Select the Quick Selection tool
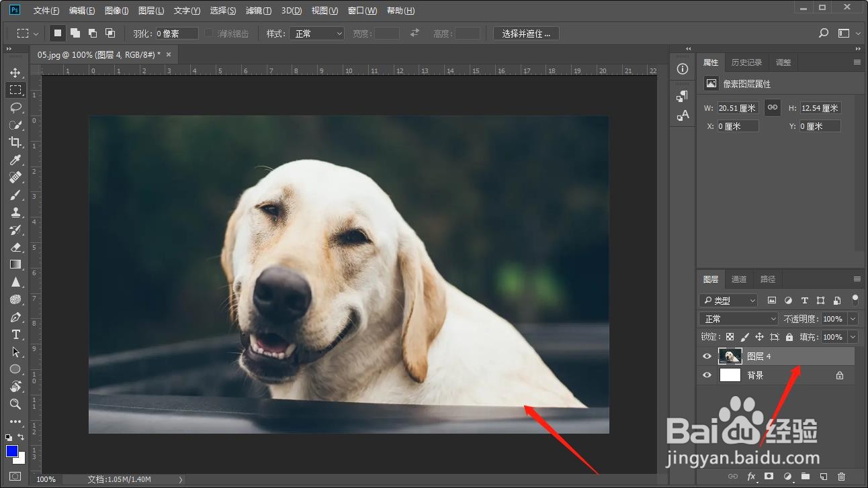 [x=15, y=125]
